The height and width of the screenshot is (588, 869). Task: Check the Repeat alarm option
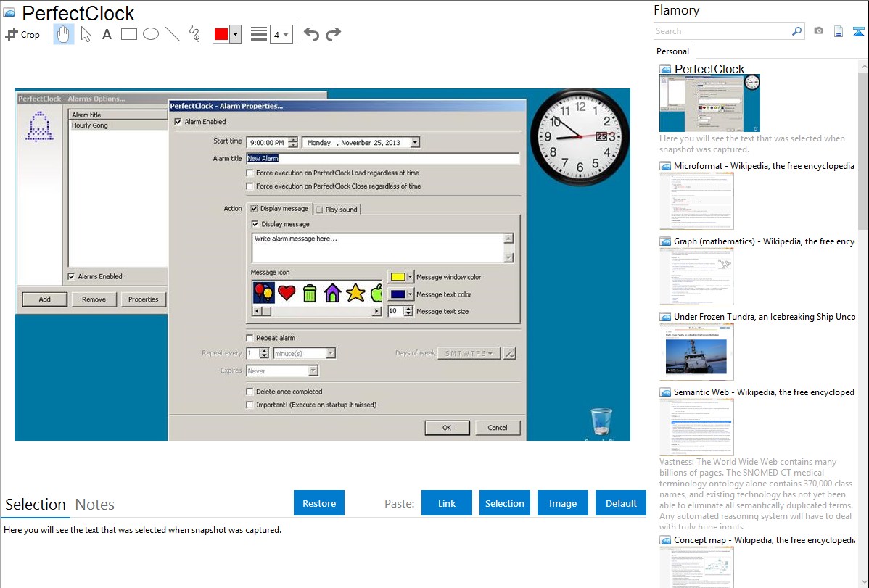click(x=250, y=338)
